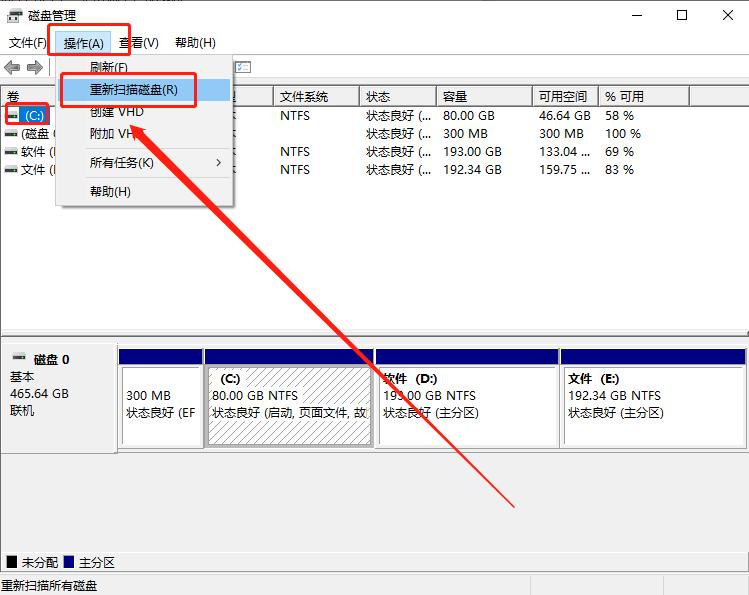749x595 pixels.
Task: Click the 80.00 GB capacity cell
Action: 469,116
